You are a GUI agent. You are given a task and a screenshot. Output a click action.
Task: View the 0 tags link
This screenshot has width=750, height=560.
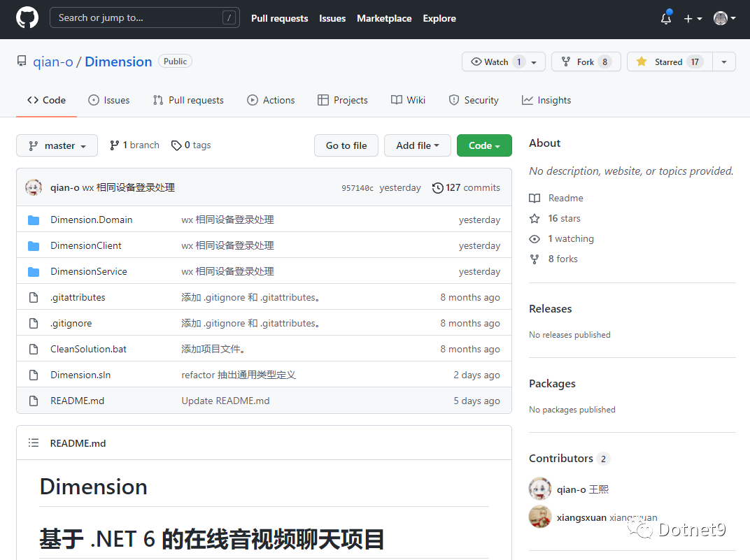point(191,145)
